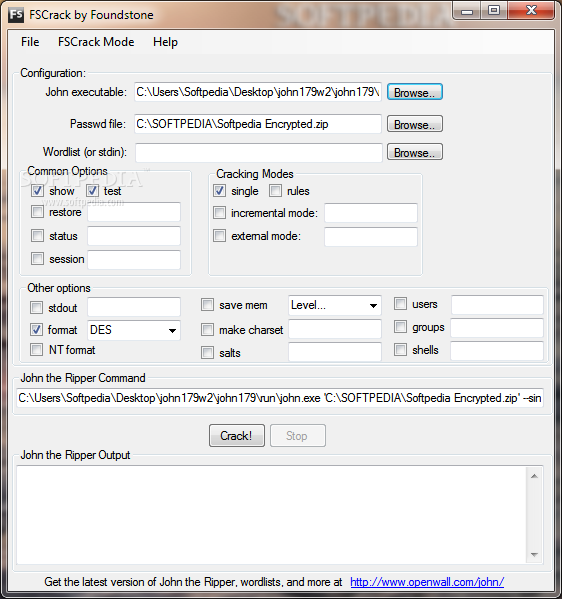Browse for the John executable
The height and width of the screenshot is (599, 562).
[415, 92]
